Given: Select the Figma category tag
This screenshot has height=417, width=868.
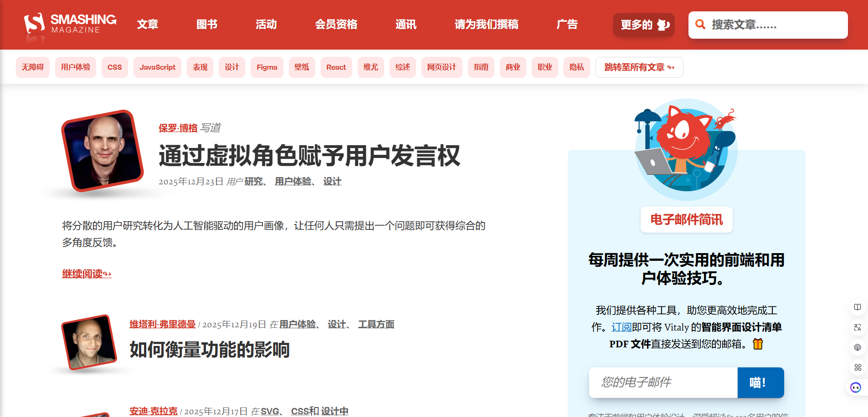Looking at the screenshot, I should pyautogui.click(x=267, y=67).
